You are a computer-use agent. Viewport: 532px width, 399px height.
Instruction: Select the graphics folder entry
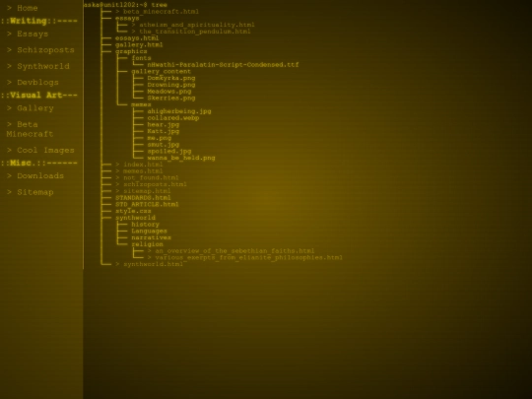pyautogui.click(x=131, y=51)
